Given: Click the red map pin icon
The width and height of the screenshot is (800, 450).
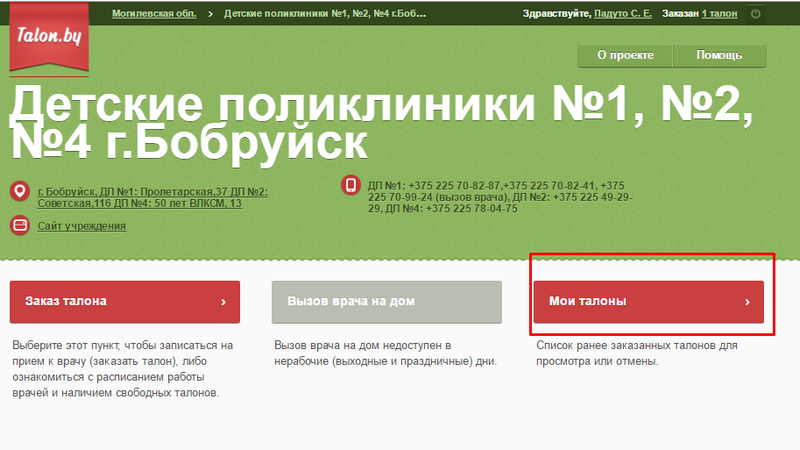Looking at the screenshot, I should [x=20, y=192].
